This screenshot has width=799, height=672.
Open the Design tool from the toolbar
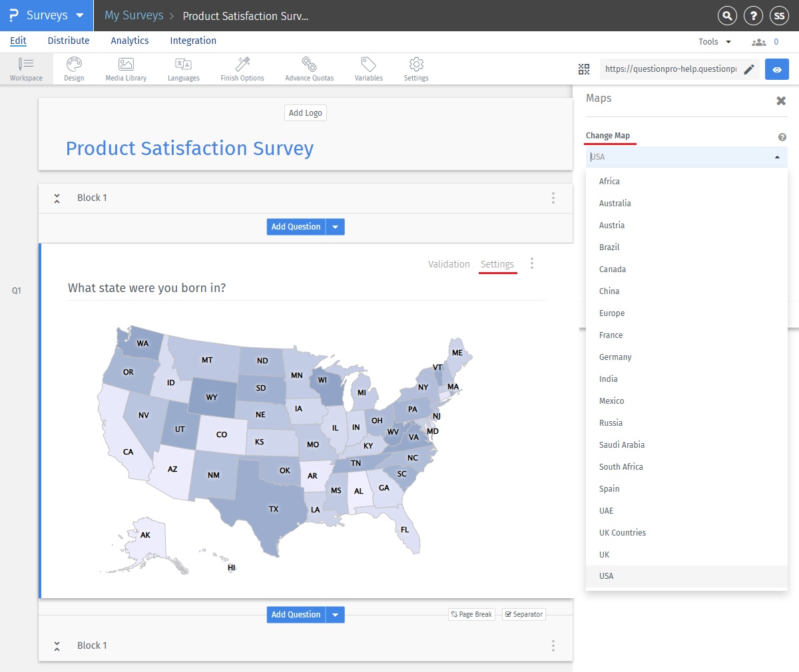73,69
